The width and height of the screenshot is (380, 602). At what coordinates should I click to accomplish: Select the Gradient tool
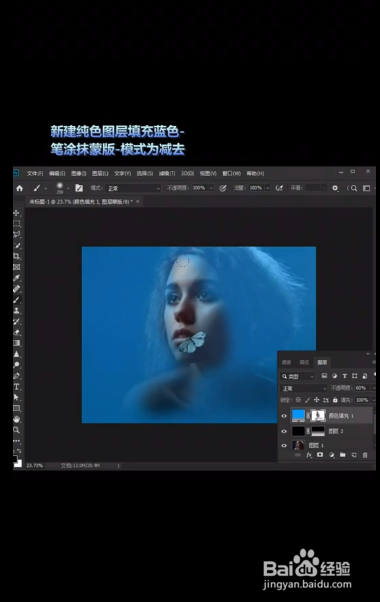[x=17, y=343]
